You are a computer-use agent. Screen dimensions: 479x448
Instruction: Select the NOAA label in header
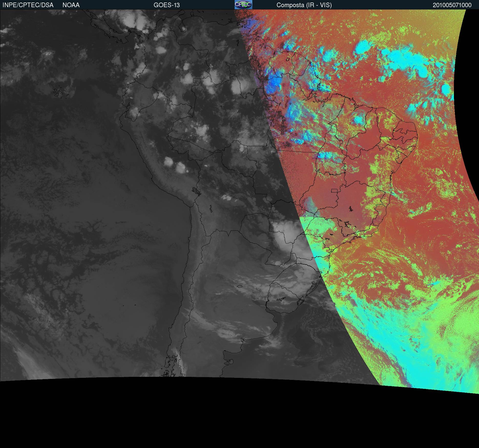pyautogui.click(x=71, y=5)
